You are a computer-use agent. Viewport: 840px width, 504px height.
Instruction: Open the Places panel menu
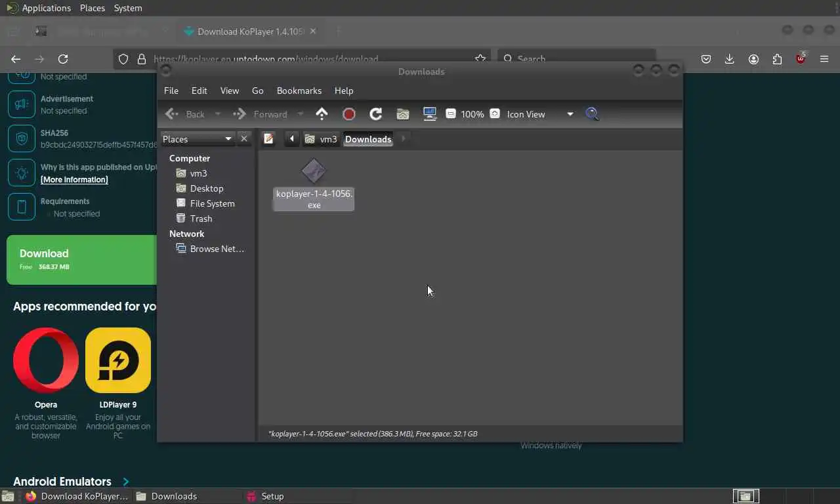pos(93,8)
